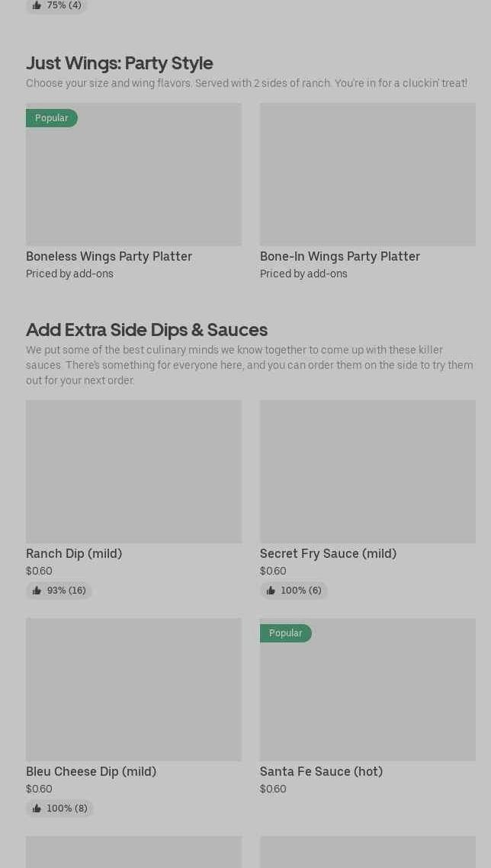The width and height of the screenshot is (491, 868).
Task: Click thumbs-up icon under Bleu Cheese Dip
Action: click(37, 809)
